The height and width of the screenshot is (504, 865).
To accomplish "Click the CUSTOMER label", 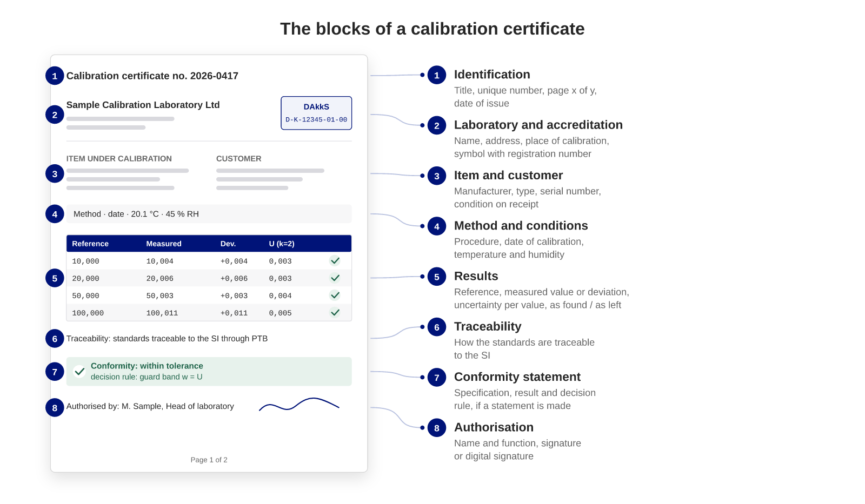I will (x=239, y=159).
